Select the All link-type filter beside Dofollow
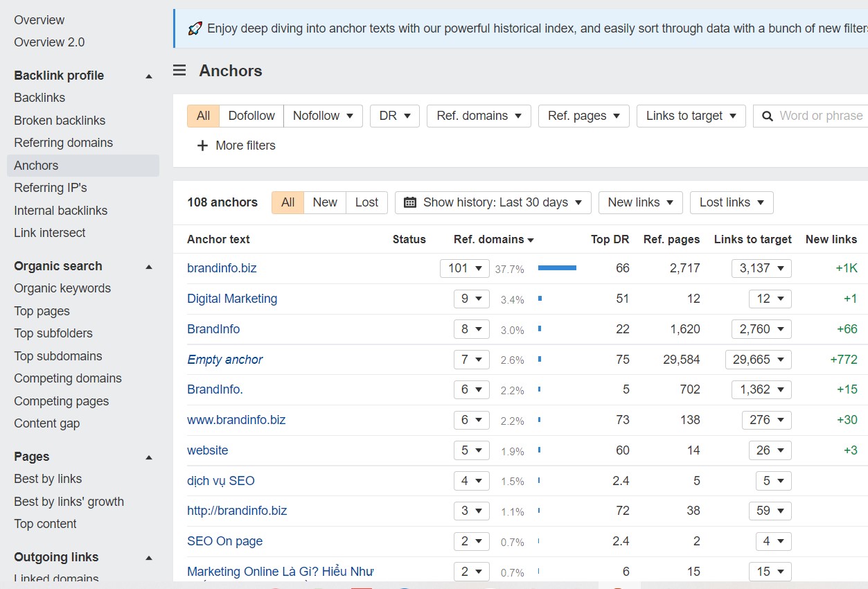This screenshot has height=589, width=868. pos(203,116)
